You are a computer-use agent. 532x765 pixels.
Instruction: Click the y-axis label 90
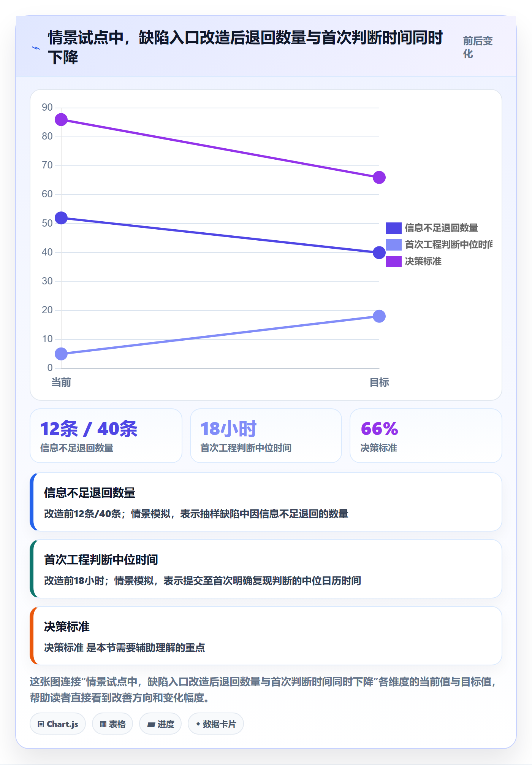click(47, 107)
